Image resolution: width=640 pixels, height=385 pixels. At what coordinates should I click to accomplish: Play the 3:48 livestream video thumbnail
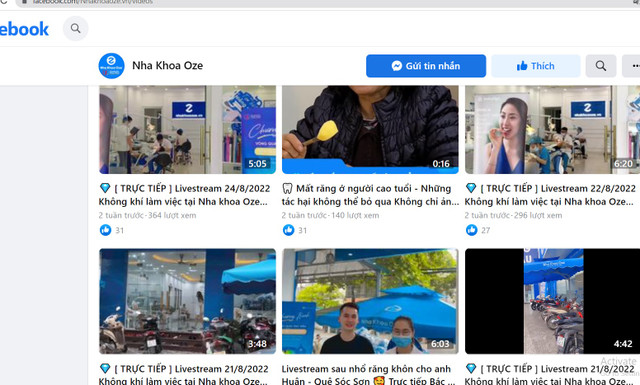(187, 301)
